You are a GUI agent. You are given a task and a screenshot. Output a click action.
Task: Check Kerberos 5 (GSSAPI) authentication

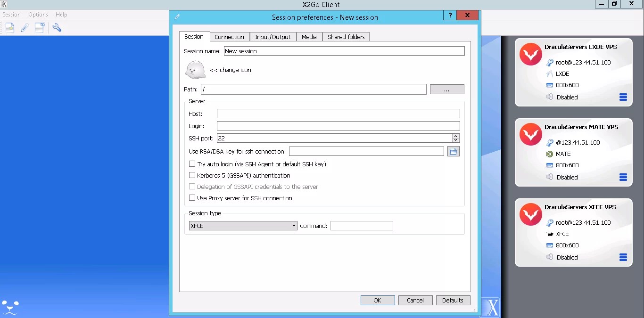tap(192, 175)
